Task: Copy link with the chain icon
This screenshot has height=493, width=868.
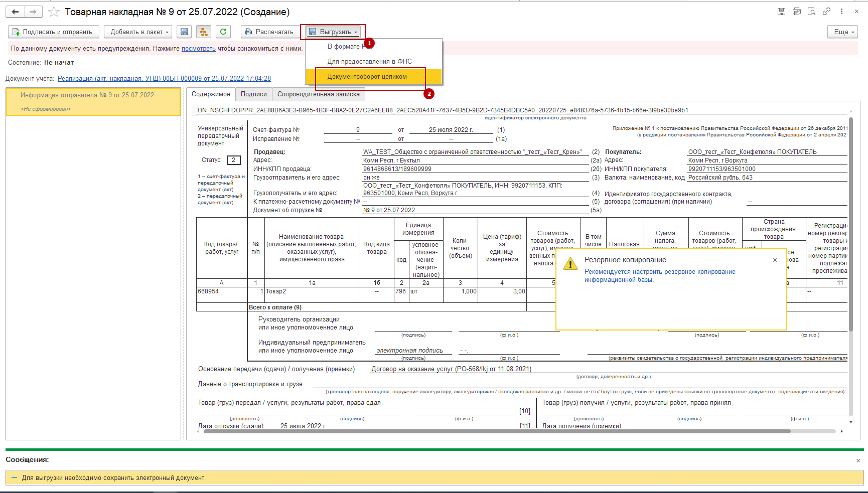Action: (826, 12)
